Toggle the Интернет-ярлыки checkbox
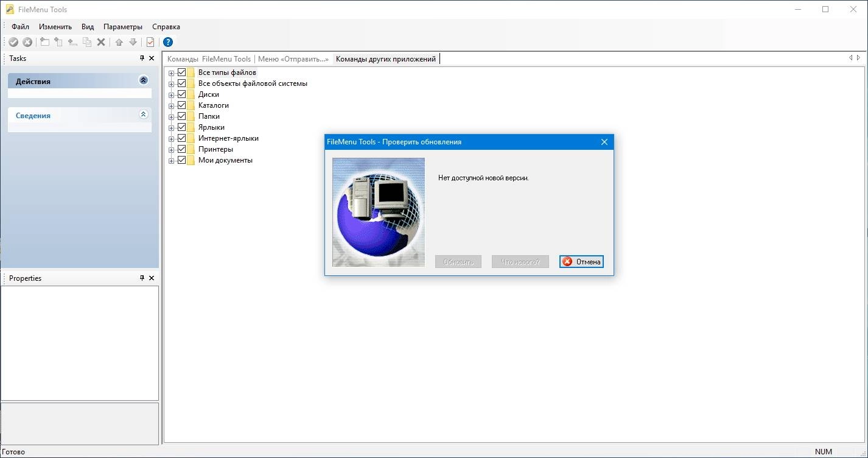This screenshot has width=868, height=458. pyautogui.click(x=181, y=138)
